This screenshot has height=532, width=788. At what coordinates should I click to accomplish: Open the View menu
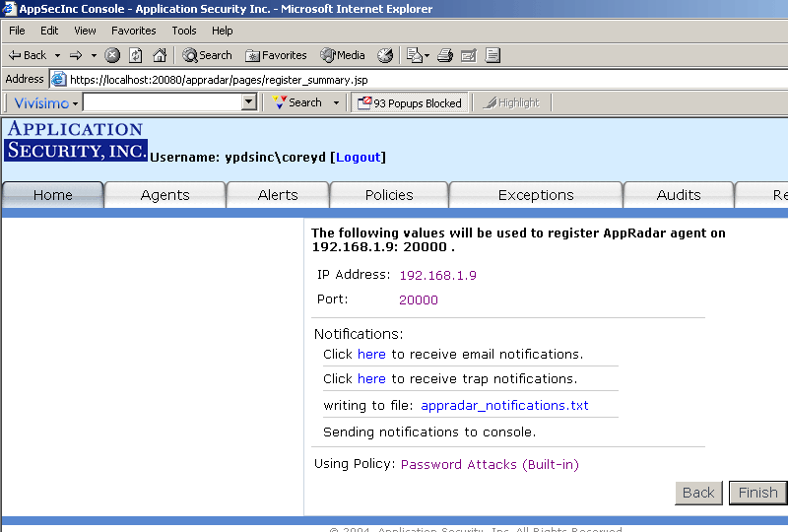click(85, 31)
